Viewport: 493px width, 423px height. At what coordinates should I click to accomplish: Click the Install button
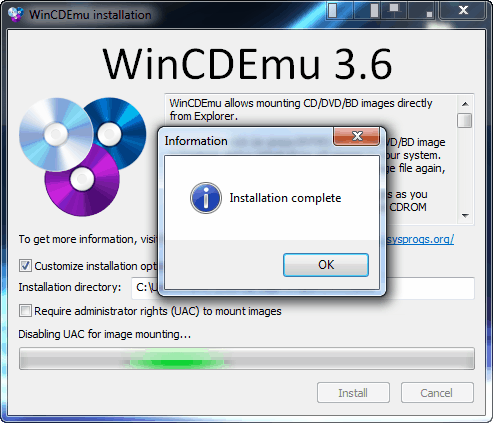point(353,393)
